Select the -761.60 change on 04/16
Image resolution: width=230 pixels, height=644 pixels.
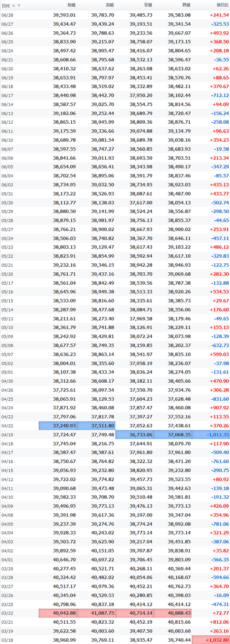219,461
